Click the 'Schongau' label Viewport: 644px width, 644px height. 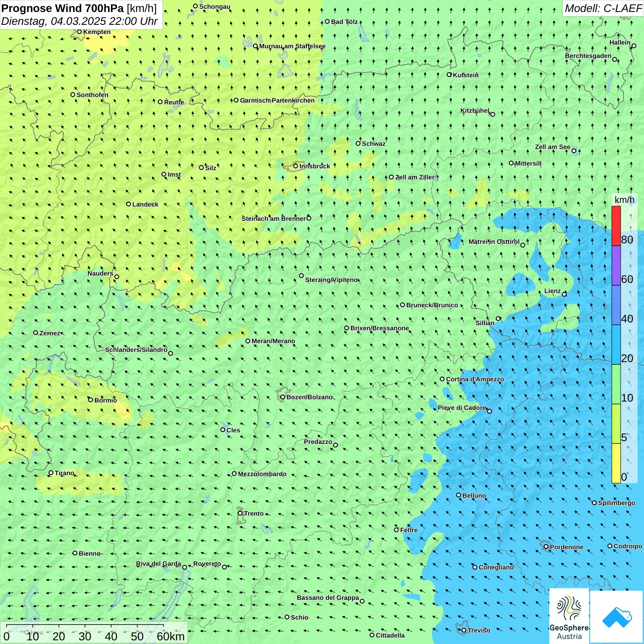[214, 6]
